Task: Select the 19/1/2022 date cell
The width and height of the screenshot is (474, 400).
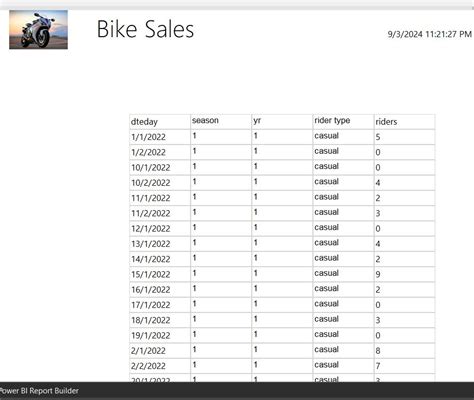Action: pyautogui.click(x=160, y=336)
